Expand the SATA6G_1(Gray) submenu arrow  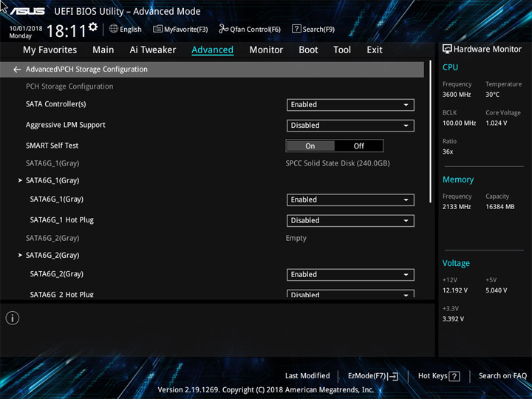pyautogui.click(x=20, y=180)
